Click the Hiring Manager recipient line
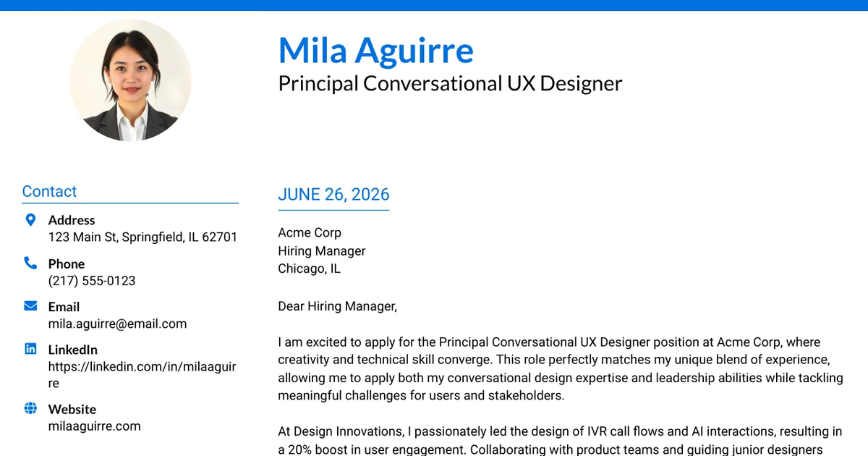 point(322,250)
